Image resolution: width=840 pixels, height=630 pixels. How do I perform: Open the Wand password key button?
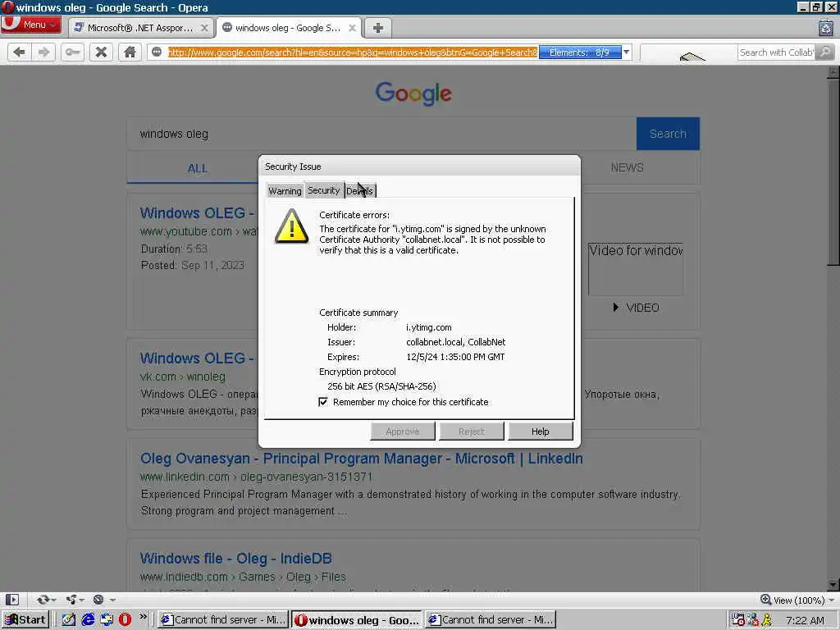(x=72, y=52)
